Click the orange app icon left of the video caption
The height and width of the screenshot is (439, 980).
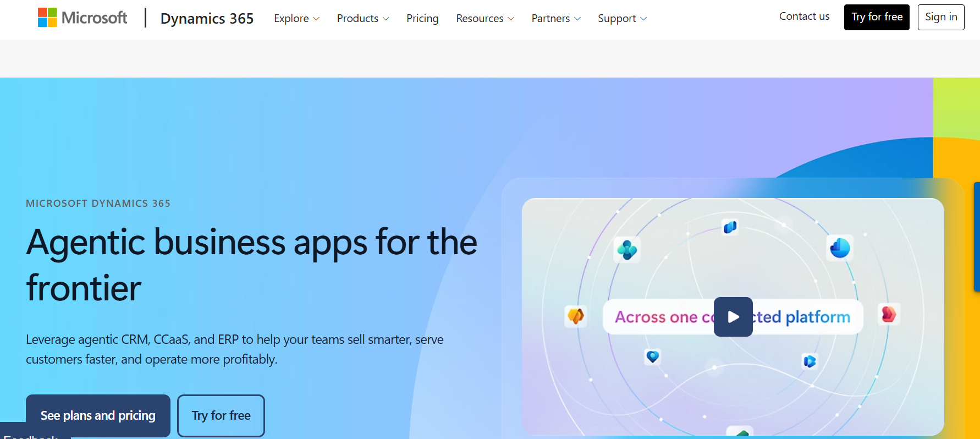[x=576, y=316]
